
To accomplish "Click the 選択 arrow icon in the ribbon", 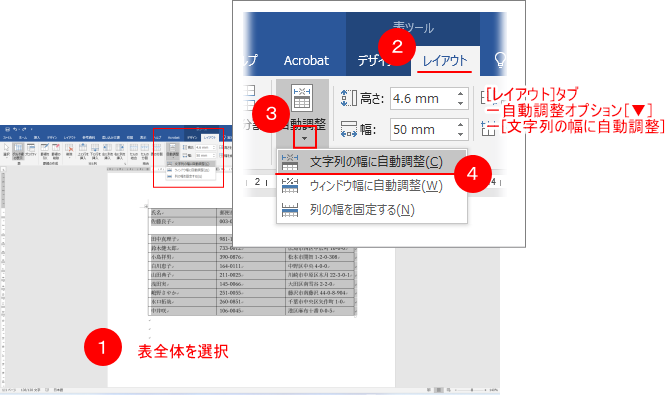I will click(6, 147).
